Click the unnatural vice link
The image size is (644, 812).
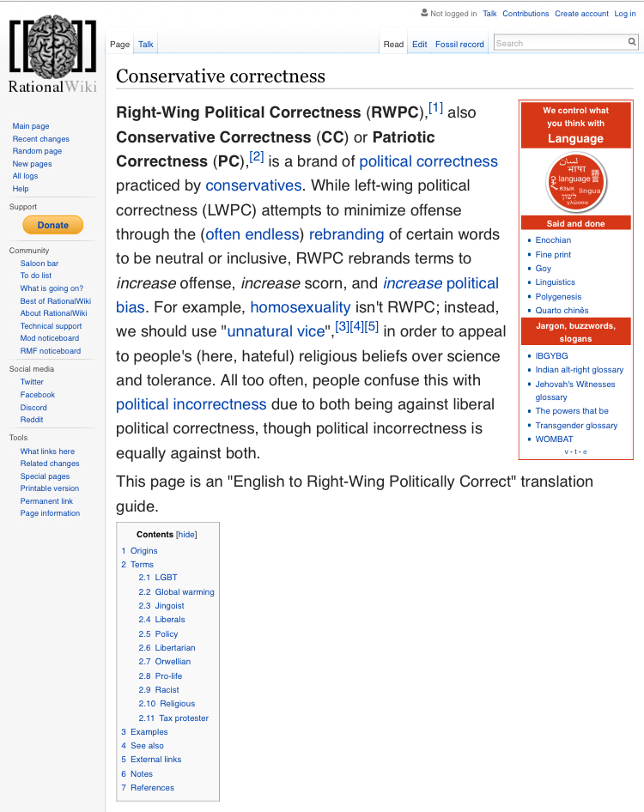276,331
